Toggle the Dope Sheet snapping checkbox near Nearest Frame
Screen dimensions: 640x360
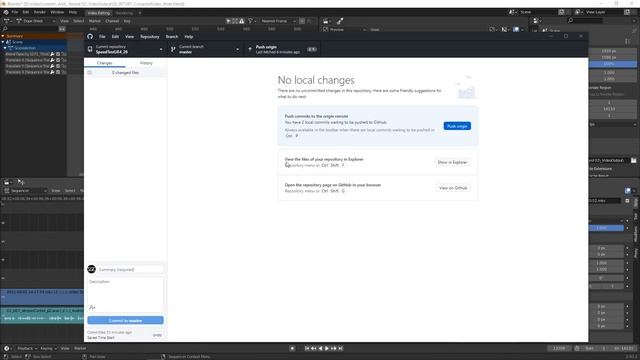click(x=302, y=21)
